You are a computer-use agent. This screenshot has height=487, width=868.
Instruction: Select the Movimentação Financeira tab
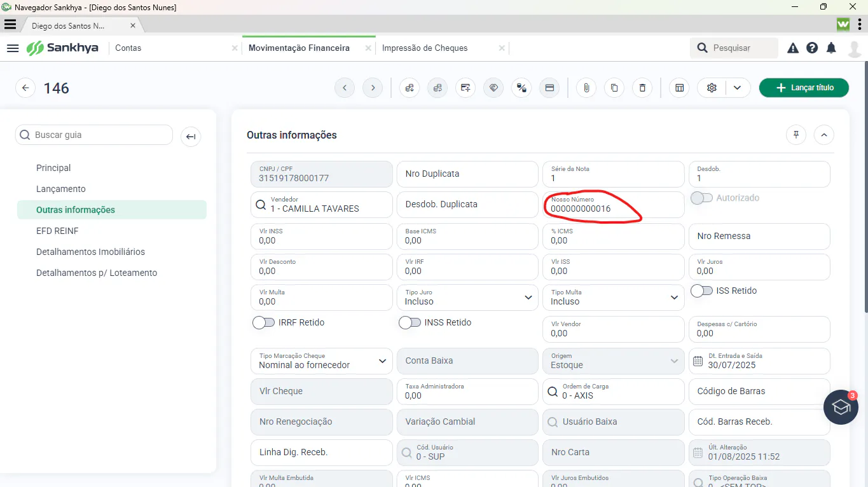[x=299, y=48]
